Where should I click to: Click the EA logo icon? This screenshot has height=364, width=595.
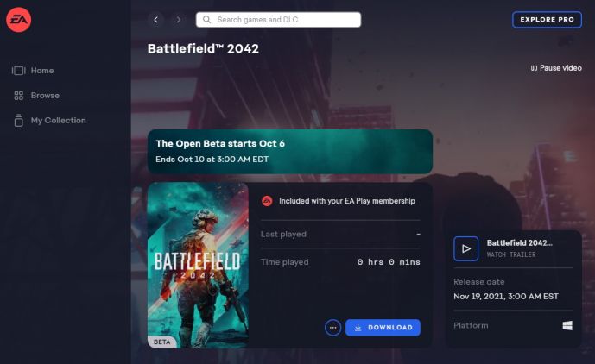click(18, 20)
